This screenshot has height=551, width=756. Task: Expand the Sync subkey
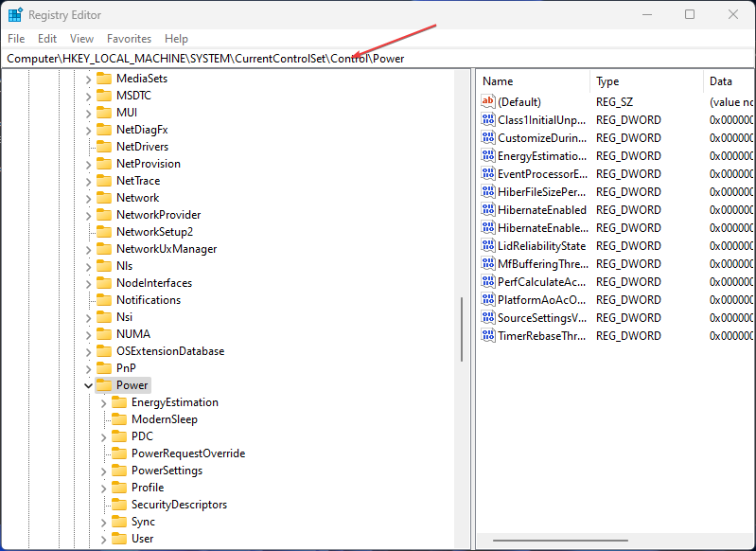[x=103, y=522]
